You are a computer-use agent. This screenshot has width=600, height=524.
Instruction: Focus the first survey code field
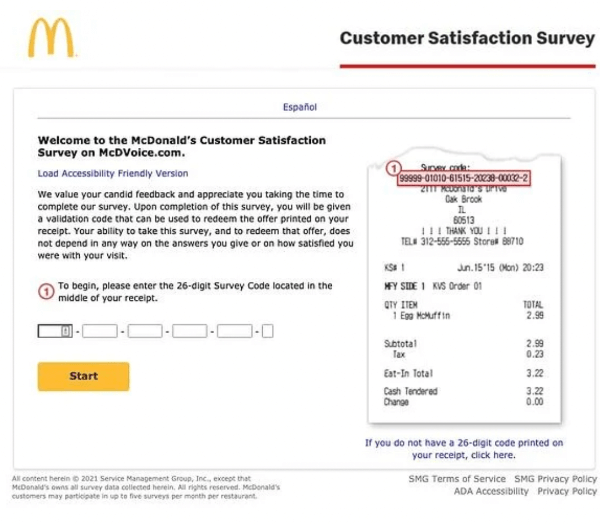coord(55,331)
